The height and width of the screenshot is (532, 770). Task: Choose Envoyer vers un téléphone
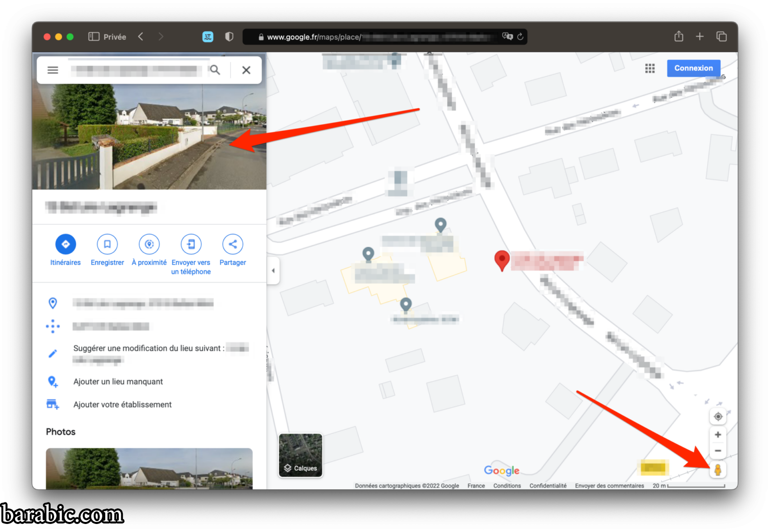point(191,255)
